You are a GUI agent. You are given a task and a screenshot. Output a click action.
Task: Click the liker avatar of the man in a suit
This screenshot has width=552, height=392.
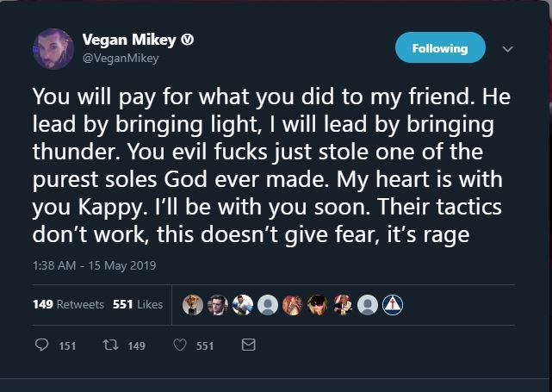(219, 304)
